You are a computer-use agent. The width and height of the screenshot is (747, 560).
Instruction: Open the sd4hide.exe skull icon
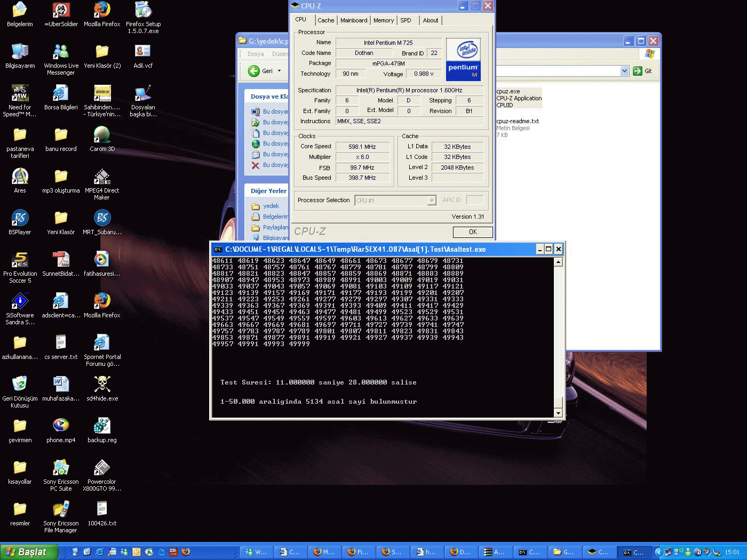(x=102, y=388)
